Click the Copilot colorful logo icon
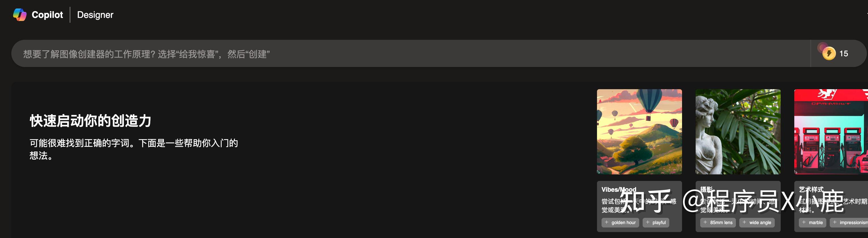Viewport: 868px width, 238px height. [x=20, y=14]
